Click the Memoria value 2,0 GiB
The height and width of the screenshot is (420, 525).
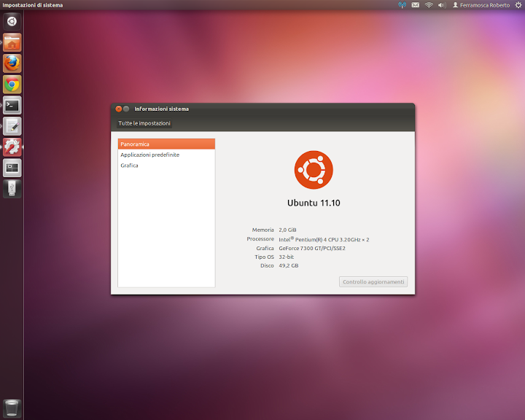pos(287,230)
